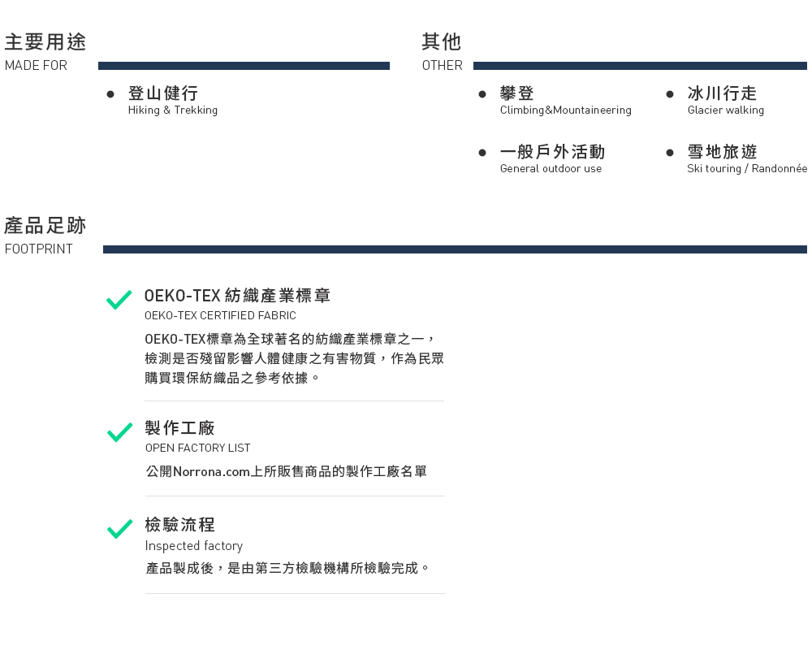Select the 攀登 Climbing&Mountaineering item
This screenshot has height=650, width=812.
(565, 101)
